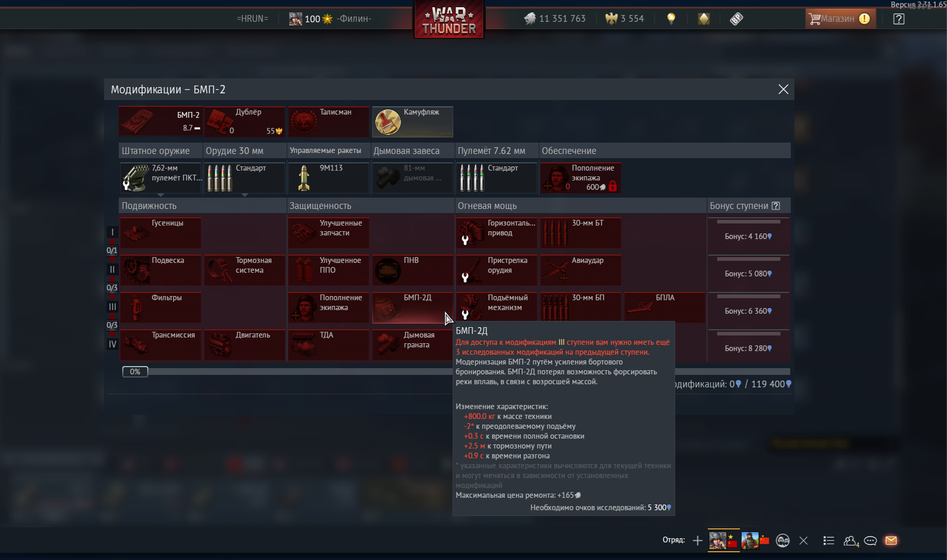Screen dimensions: 947x560
Task: Select the 9М113 guided missile
Action: (x=329, y=178)
